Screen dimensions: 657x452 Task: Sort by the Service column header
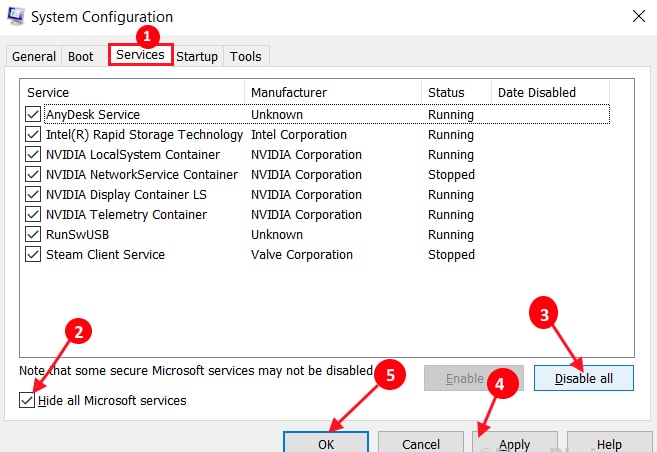(x=132, y=92)
